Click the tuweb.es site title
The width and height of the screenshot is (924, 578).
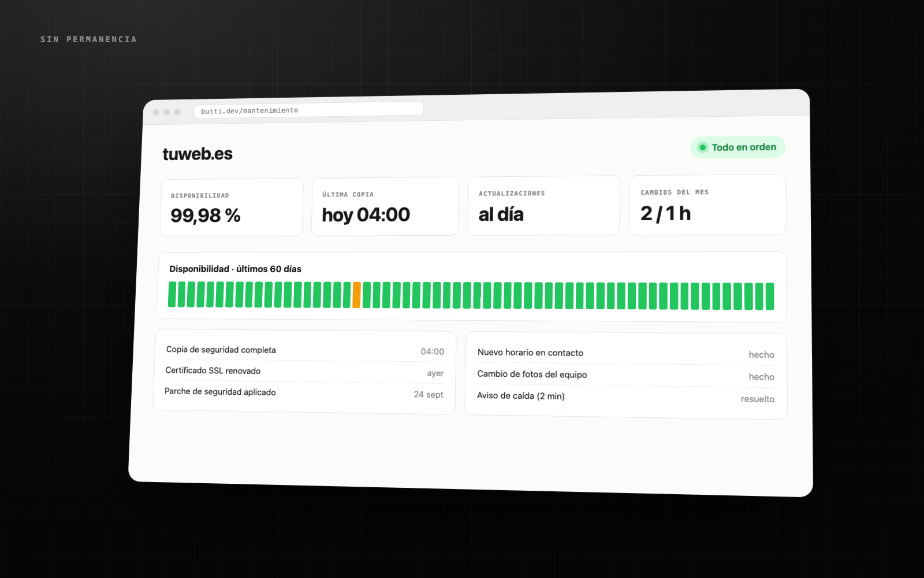coord(198,154)
